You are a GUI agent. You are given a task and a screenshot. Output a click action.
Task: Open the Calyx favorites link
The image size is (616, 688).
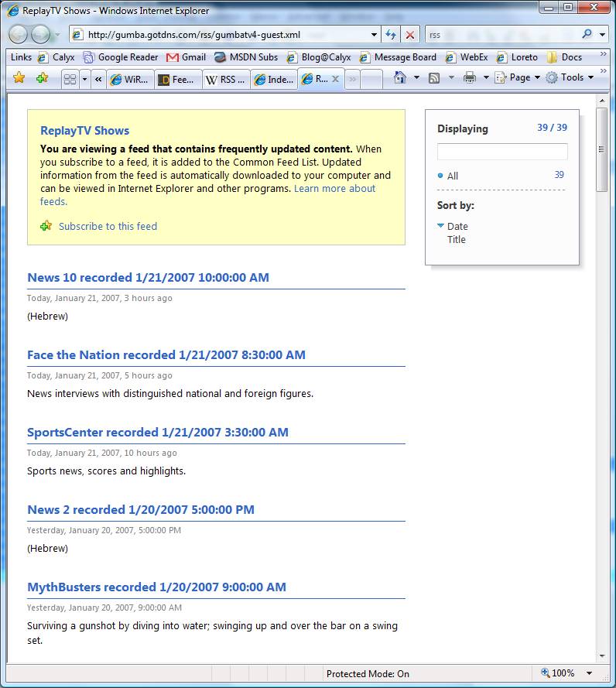tap(56, 57)
